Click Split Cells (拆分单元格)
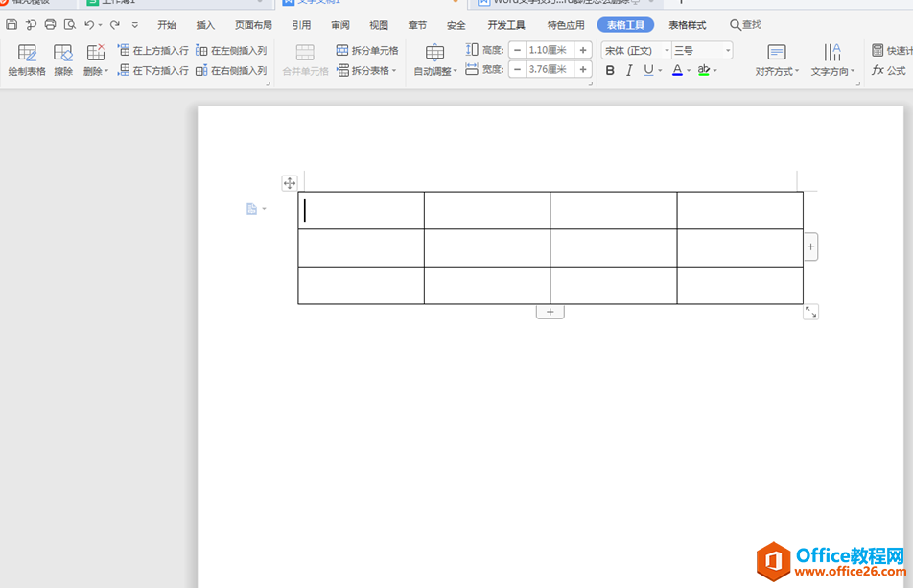 [367, 50]
